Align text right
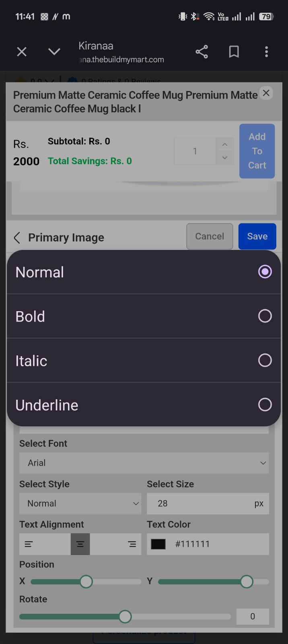The image size is (288, 644). 132,544
